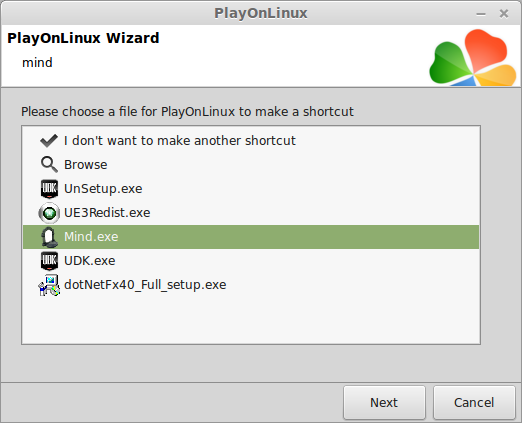
Task: Click the Next button
Action: click(384, 403)
